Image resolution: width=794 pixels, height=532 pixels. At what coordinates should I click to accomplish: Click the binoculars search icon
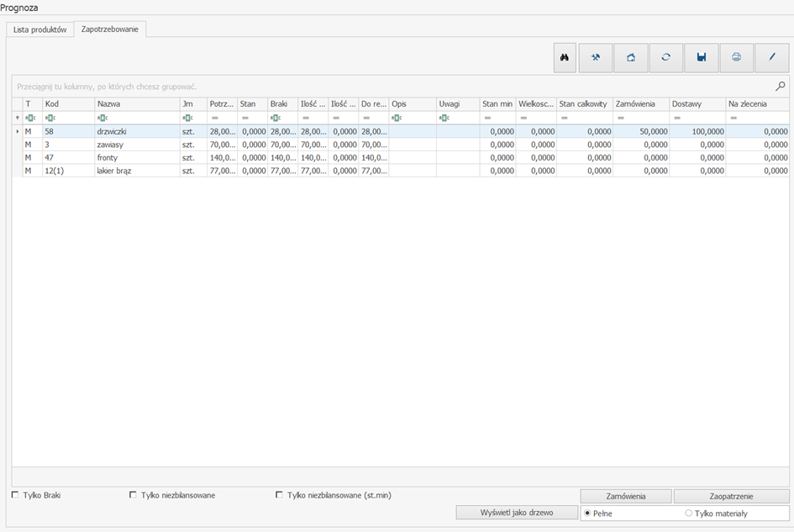(565, 58)
